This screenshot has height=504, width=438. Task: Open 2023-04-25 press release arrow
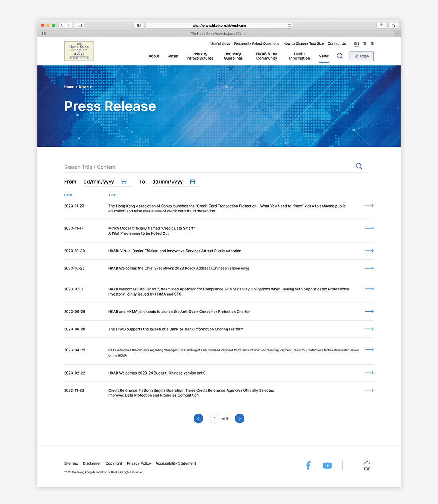[369, 350]
